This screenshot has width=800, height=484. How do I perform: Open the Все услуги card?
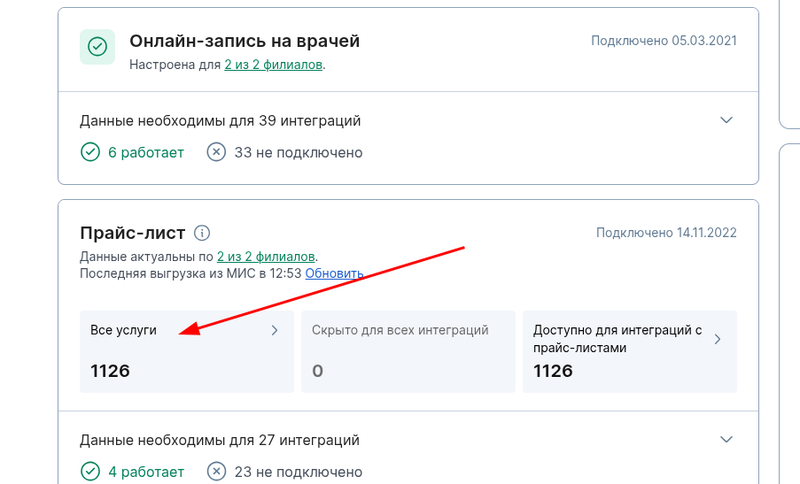pyautogui.click(x=187, y=351)
